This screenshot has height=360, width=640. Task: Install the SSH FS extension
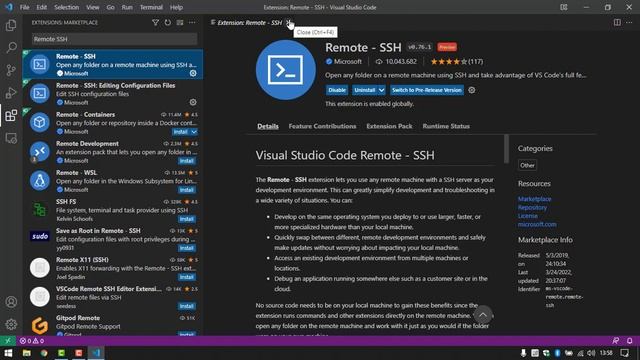click(x=187, y=219)
